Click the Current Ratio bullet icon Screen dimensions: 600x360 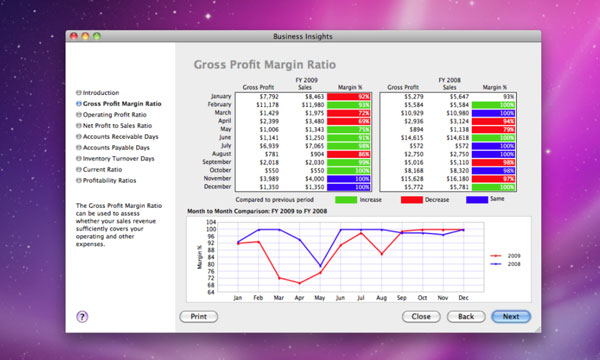point(78,169)
